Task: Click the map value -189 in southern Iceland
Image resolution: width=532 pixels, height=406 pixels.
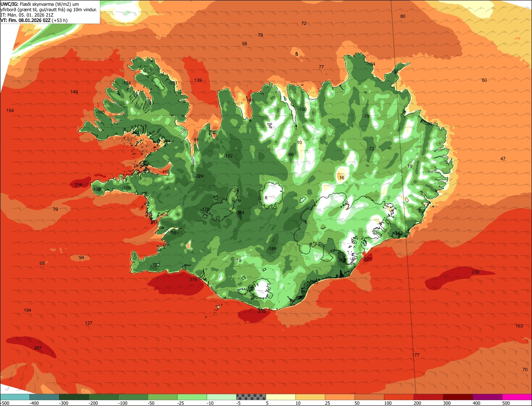Action: pyautogui.click(x=271, y=249)
